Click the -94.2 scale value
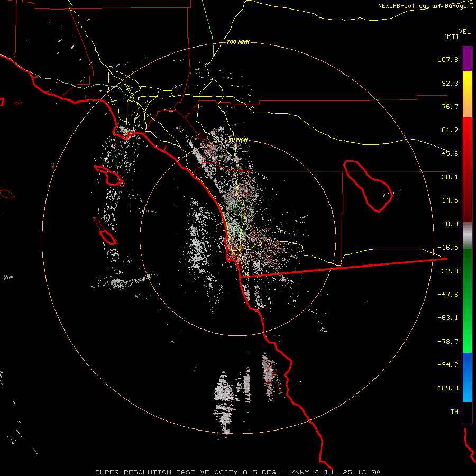Screen dimensions: 476x476 (x=448, y=364)
